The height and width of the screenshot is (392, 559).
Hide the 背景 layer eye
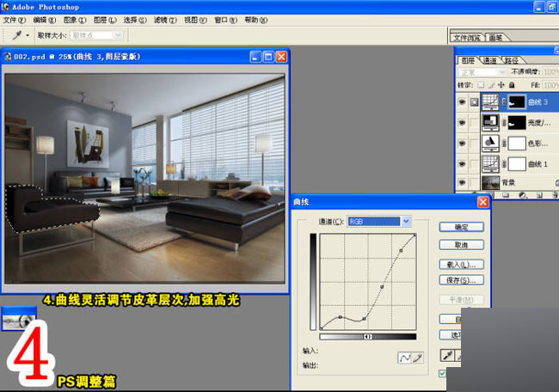tap(462, 182)
